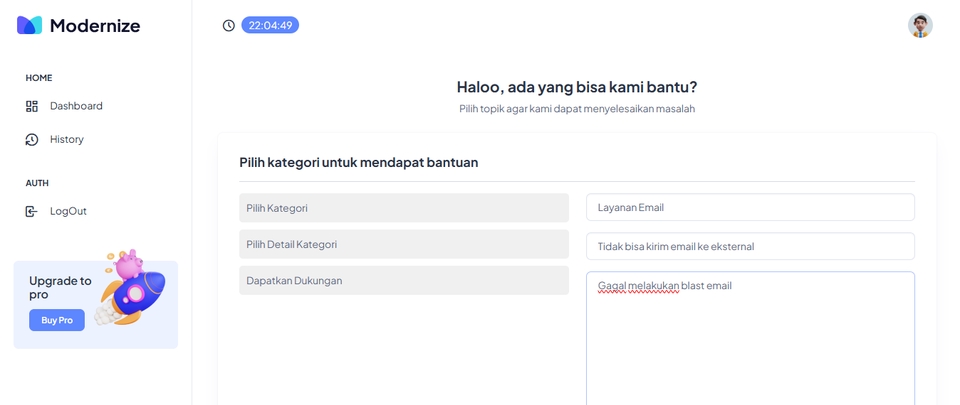The height and width of the screenshot is (405, 960).
Task: Click the Dapatkan Dukungan label field
Action: click(x=403, y=280)
